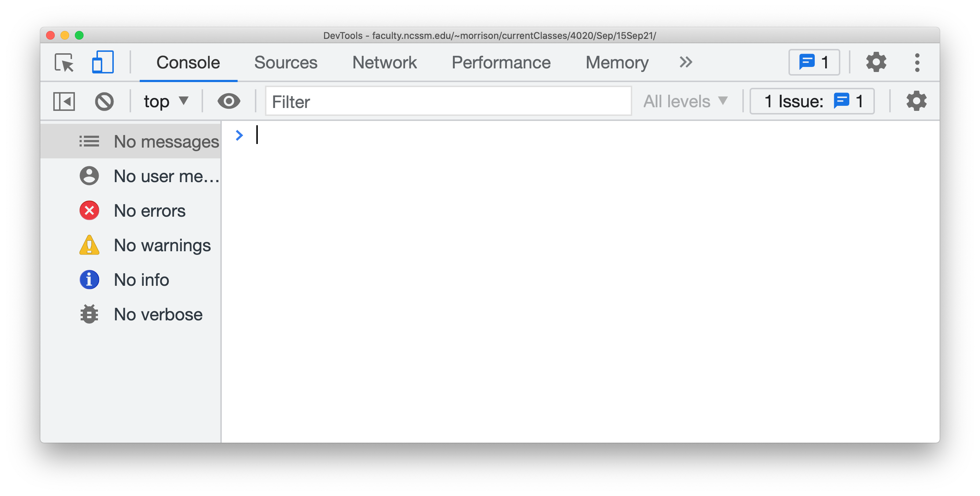
Task: Expand more tabs with the double chevron
Action: point(685,62)
